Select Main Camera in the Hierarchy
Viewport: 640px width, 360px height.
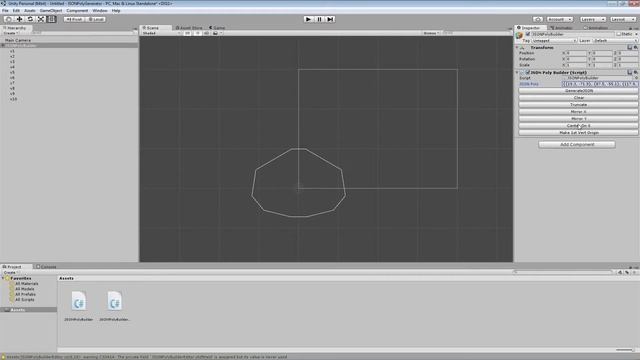(18, 40)
